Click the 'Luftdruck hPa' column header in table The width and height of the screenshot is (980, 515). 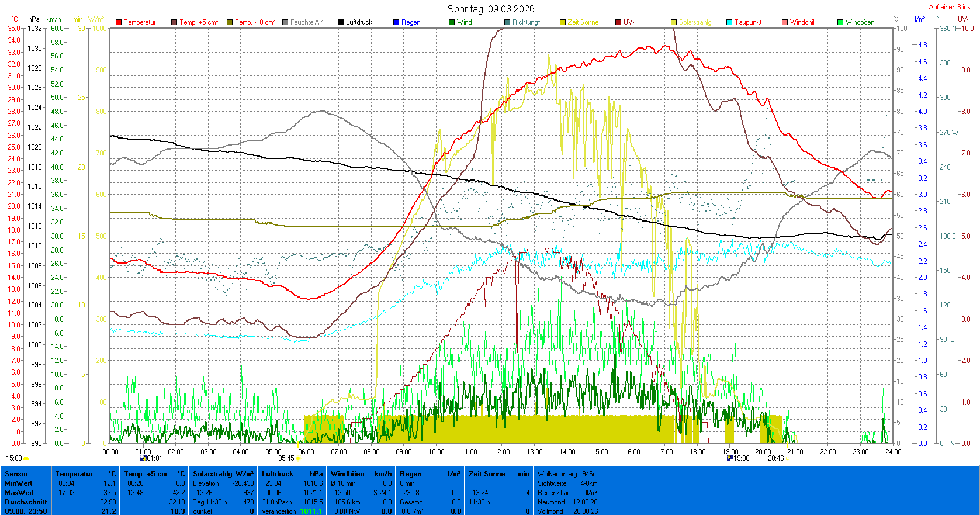coord(292,474)
